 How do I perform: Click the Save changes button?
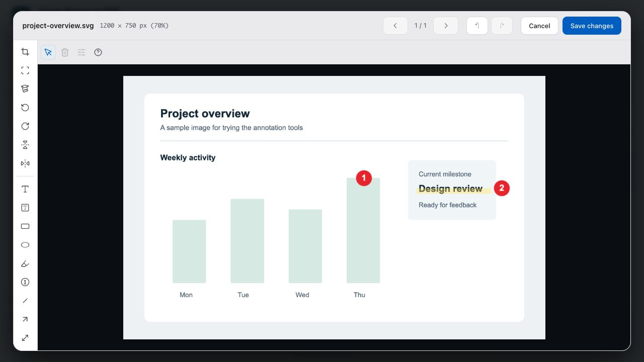592,26
